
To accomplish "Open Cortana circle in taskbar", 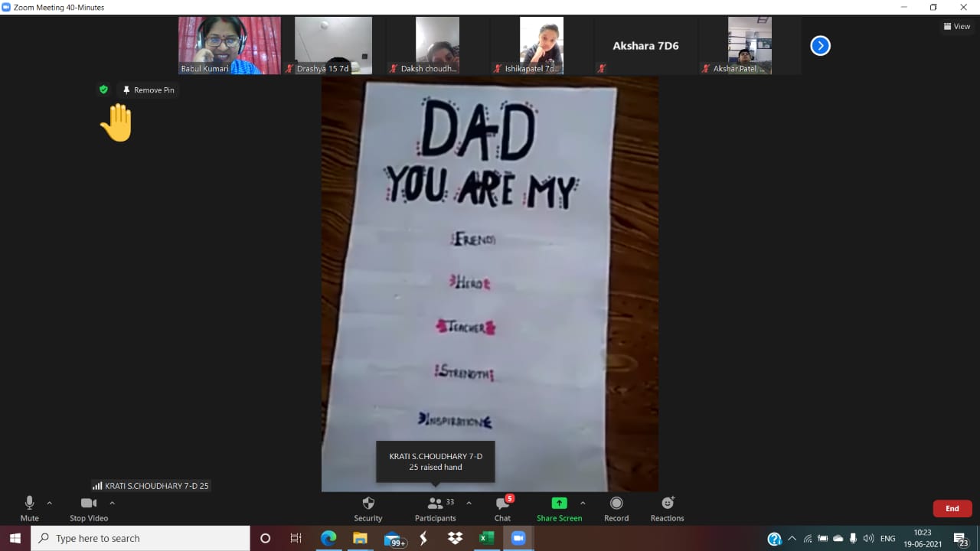I will click(x=265, y=539).
